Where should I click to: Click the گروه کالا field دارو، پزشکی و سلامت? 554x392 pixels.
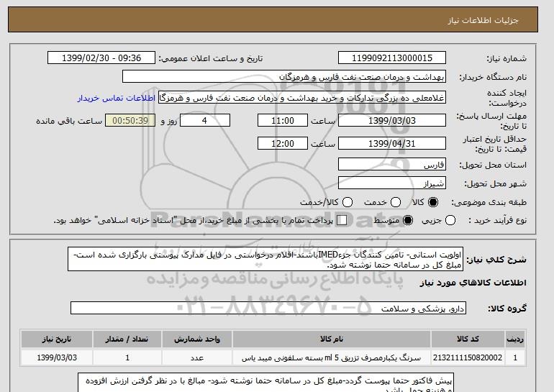point(268,308)
